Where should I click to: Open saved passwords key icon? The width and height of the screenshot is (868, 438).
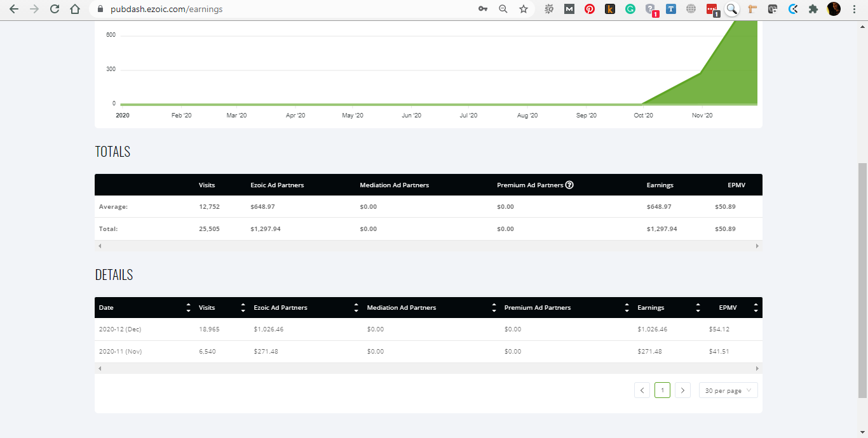[483, 10]
